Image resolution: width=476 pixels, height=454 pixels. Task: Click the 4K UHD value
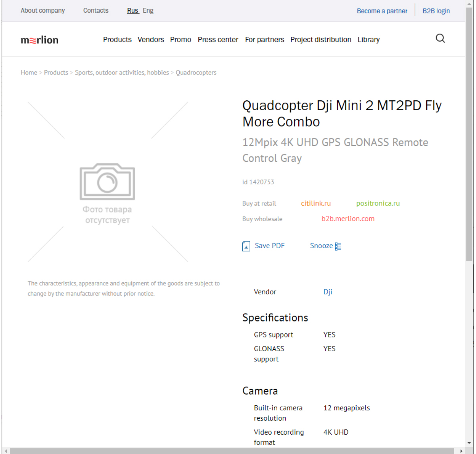(x=336, y=432)
